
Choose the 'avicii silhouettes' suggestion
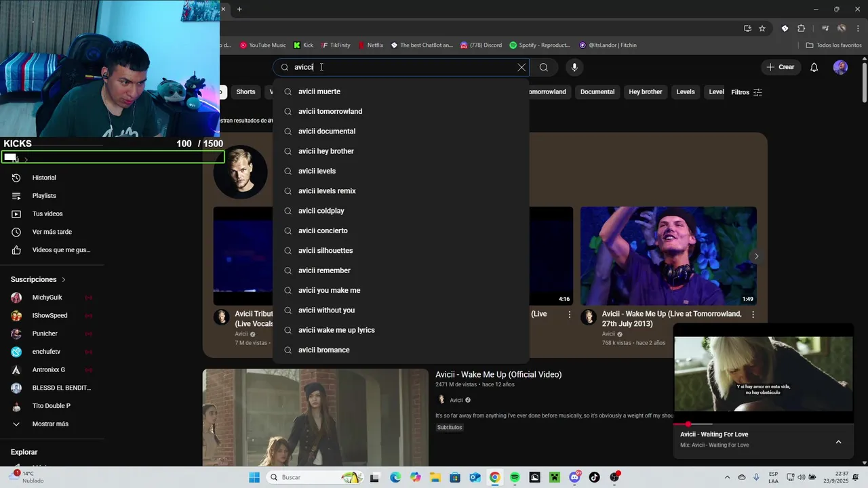coord(401,251)
